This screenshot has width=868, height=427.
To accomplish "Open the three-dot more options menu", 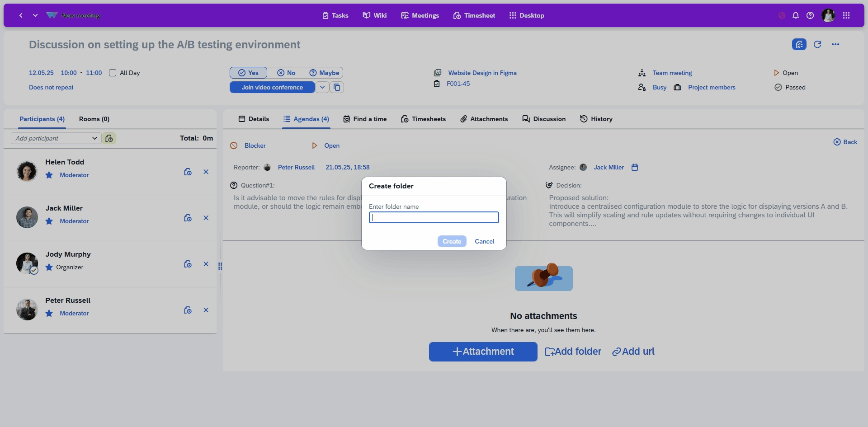I will 835,44.
